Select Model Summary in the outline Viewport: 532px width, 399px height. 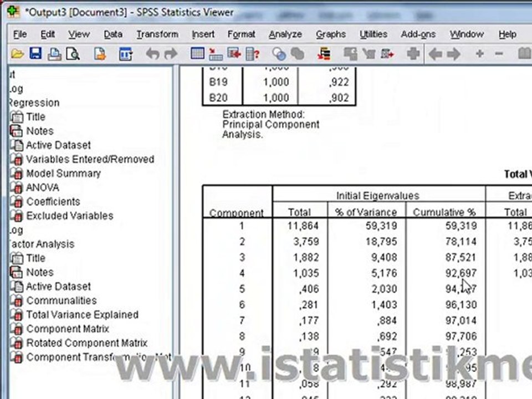(63, 173)
